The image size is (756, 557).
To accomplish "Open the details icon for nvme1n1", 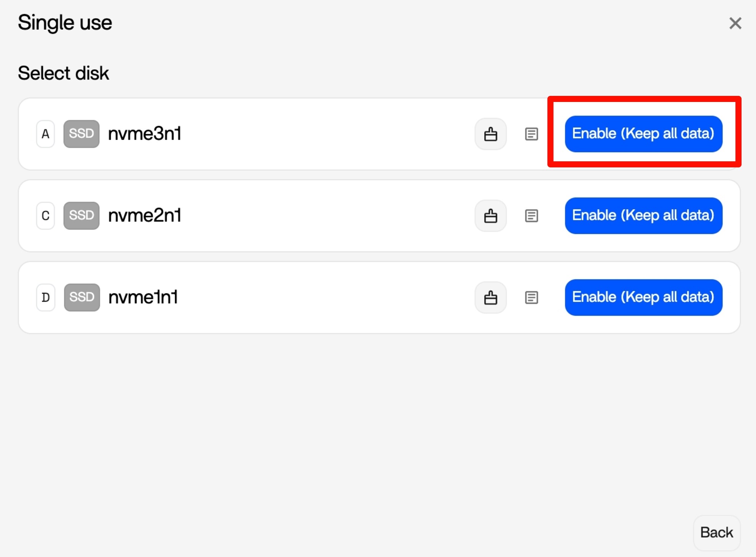I will click(x=531, y=298).
